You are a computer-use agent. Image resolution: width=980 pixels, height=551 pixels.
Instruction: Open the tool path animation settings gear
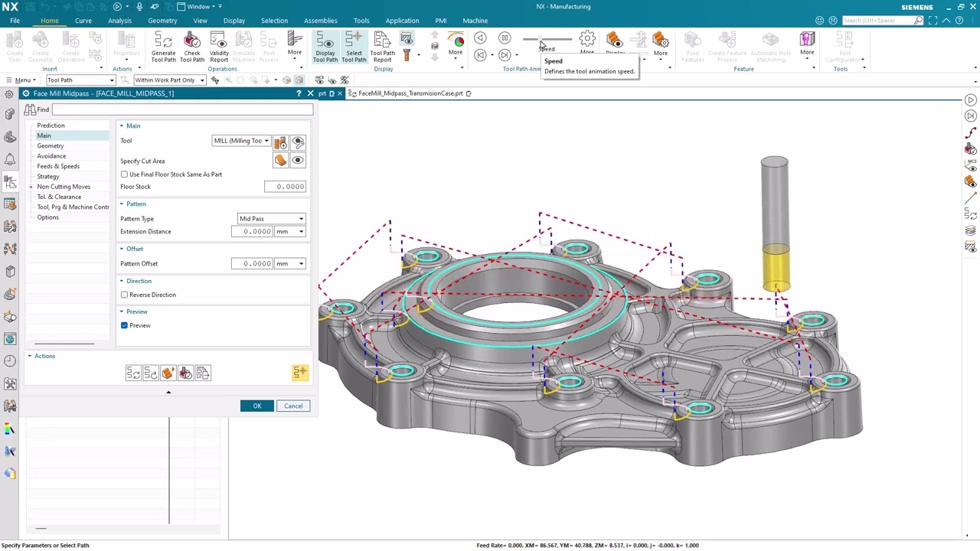pos(587,38)
